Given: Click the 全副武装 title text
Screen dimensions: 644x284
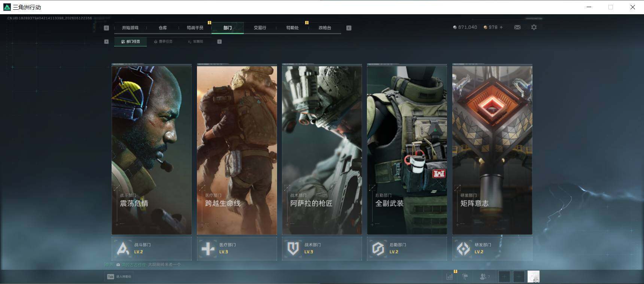Looking at the screenshot, I should pyautogui.click(x=389, y=203).
